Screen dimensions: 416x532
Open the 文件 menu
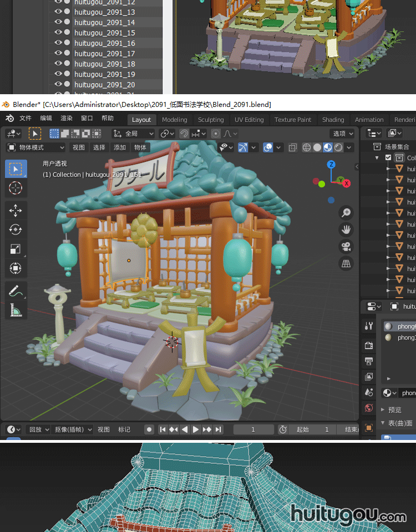click(26, 119)
